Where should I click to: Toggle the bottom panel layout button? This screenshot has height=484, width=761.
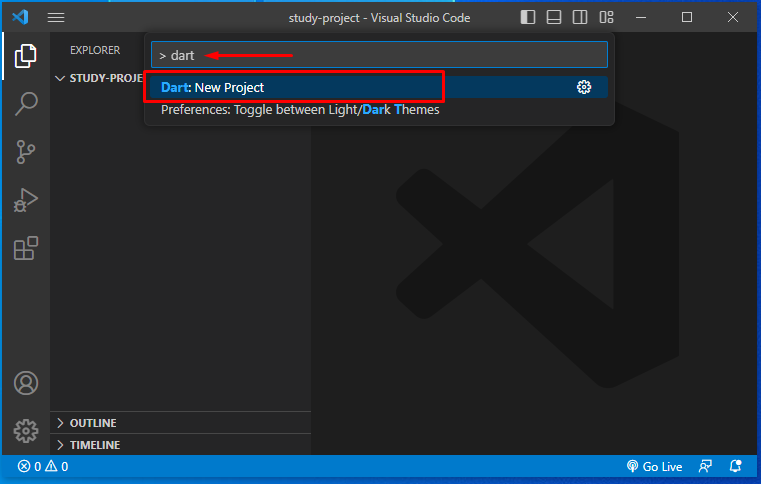pyautogui.click(x=554, y=17)
